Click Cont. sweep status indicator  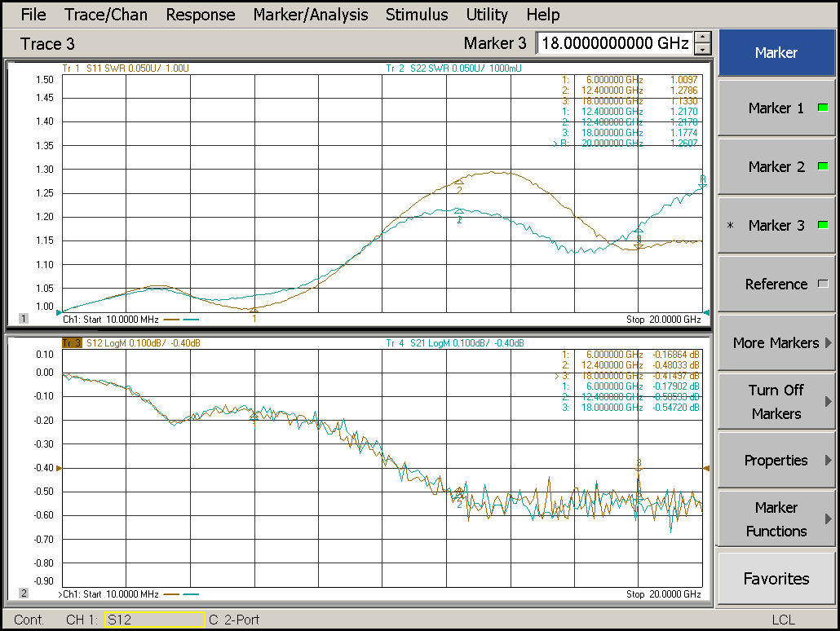click(29, 620)
